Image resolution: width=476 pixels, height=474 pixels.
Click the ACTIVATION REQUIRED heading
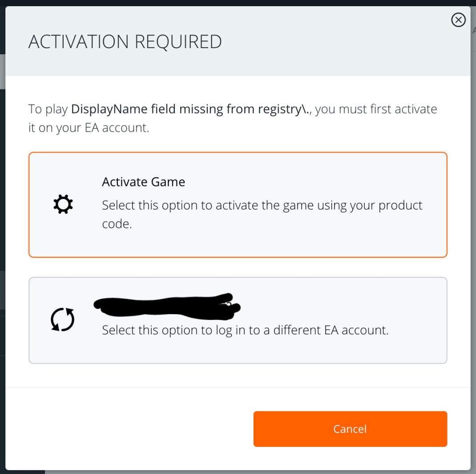click(125, 42)
